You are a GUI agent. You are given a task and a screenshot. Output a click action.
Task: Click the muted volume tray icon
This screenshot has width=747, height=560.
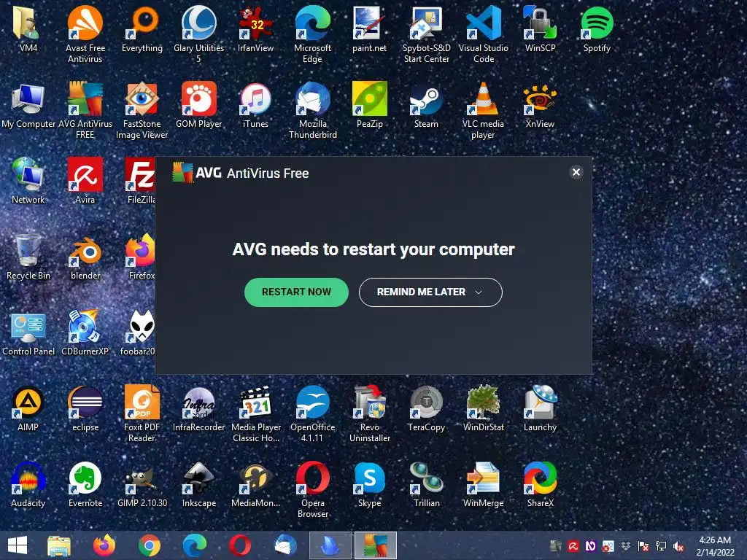click(678, 546)
